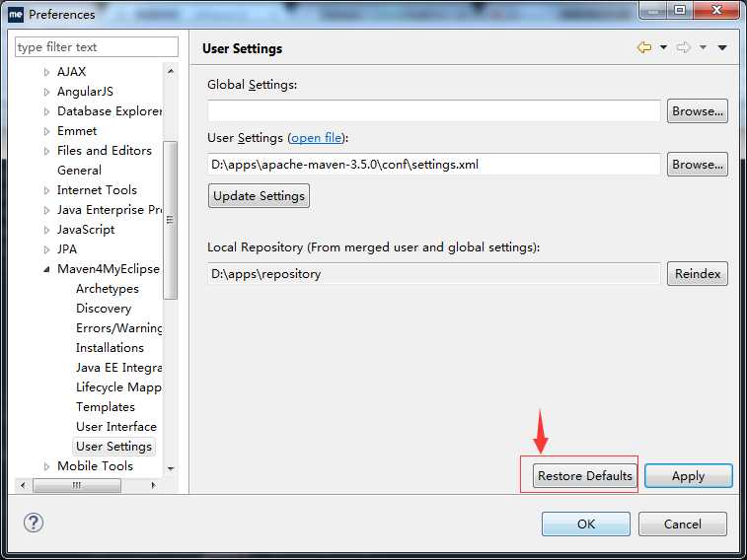
Task: Click the horizontal scroll right arrow
Action: pos(153,485)
